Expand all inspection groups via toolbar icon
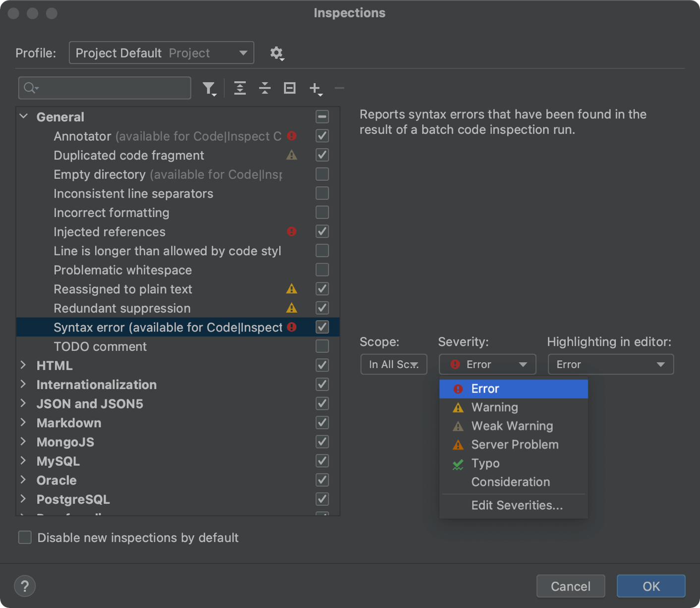 [240, 88]
